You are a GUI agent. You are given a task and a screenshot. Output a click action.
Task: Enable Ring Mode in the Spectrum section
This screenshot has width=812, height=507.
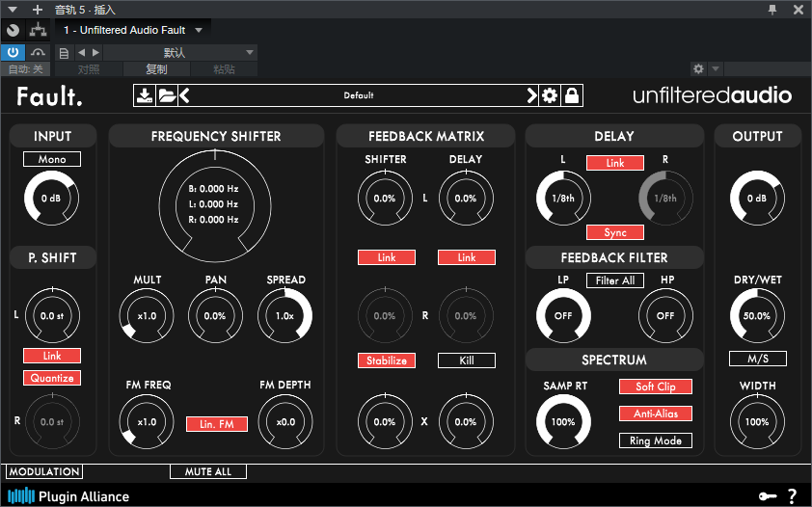pyautogui.click(x=656, y=440)
